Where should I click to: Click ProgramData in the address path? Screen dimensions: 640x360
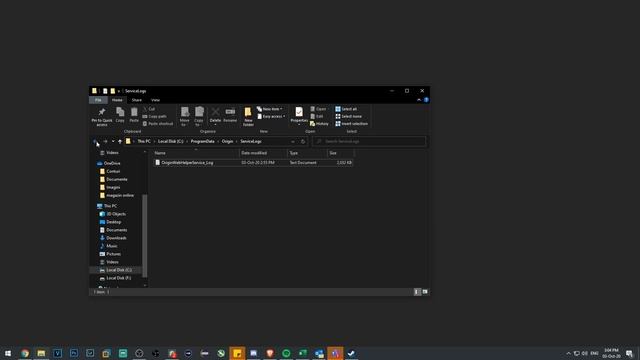click(x=202, y=141)
